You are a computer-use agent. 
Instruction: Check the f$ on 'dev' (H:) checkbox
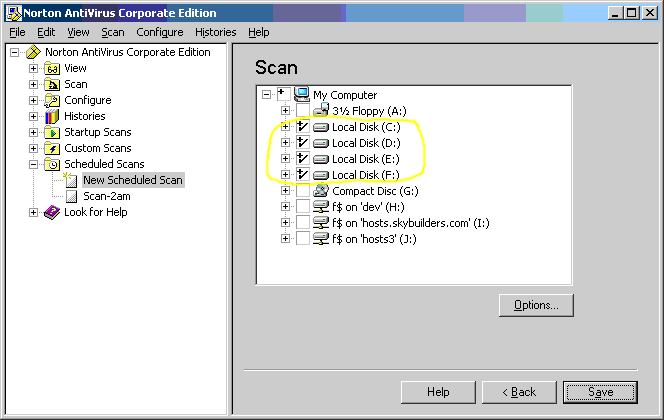[303, 207]
